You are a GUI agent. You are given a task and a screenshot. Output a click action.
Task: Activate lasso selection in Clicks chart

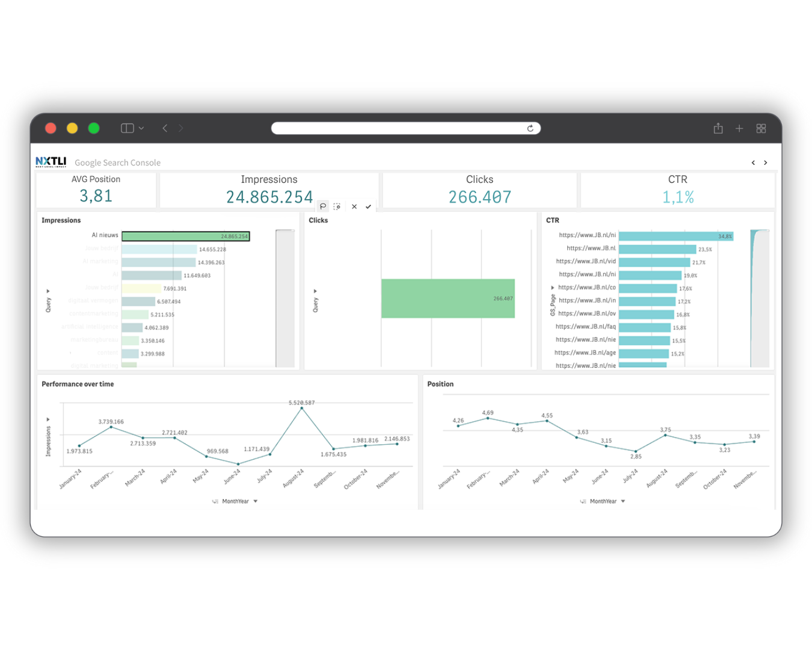click(x=323, y=206)
